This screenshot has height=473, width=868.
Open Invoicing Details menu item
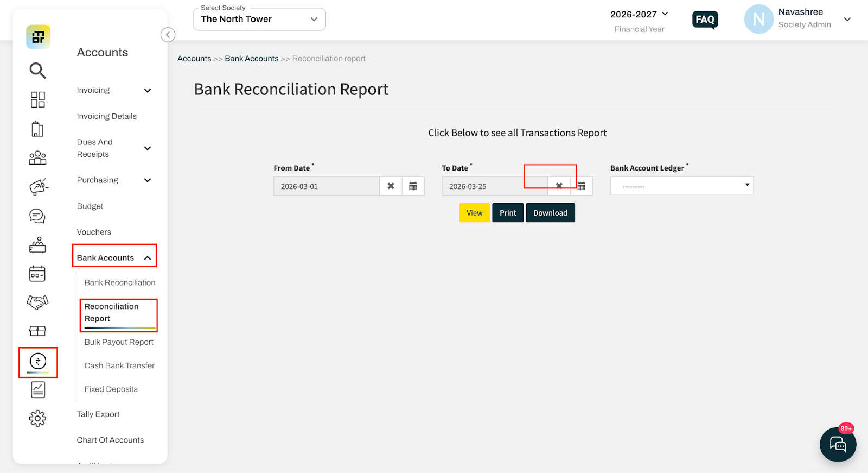tap(107, 116)
